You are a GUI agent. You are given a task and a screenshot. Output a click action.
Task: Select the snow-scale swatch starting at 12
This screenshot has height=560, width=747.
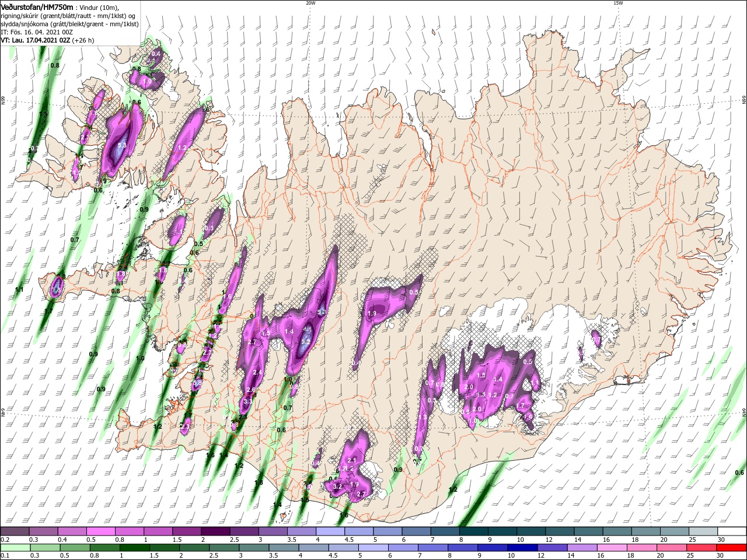pyautogui.click(x=560, y=530)
